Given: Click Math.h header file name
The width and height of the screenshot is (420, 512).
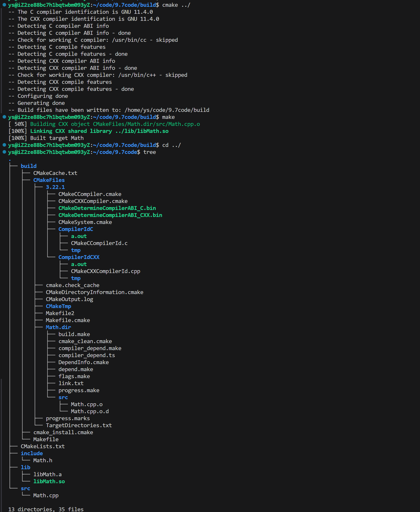Looking at the screenshot, I should pyautogui.click(x=43, y=461).
